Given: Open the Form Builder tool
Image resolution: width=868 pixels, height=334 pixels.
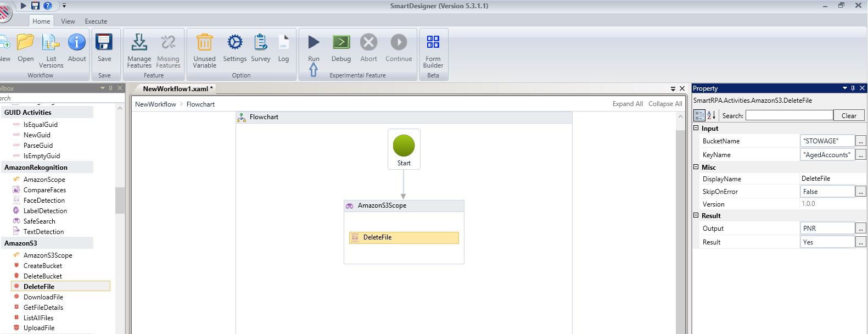Looking at the screenshot, I should (433, 43).
